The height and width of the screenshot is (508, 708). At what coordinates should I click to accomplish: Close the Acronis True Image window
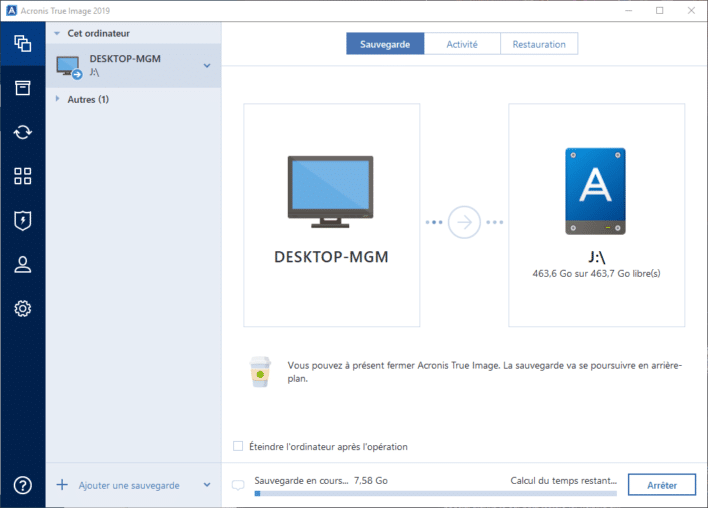pos(691,10)
